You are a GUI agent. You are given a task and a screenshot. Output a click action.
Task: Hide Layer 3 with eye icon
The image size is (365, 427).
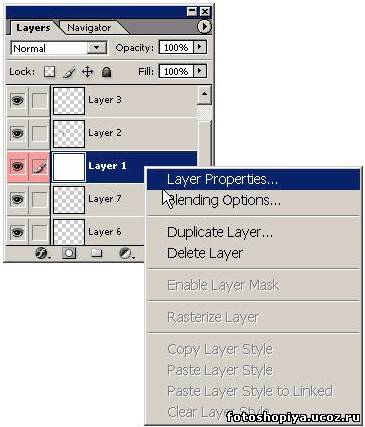pos(17,100)
